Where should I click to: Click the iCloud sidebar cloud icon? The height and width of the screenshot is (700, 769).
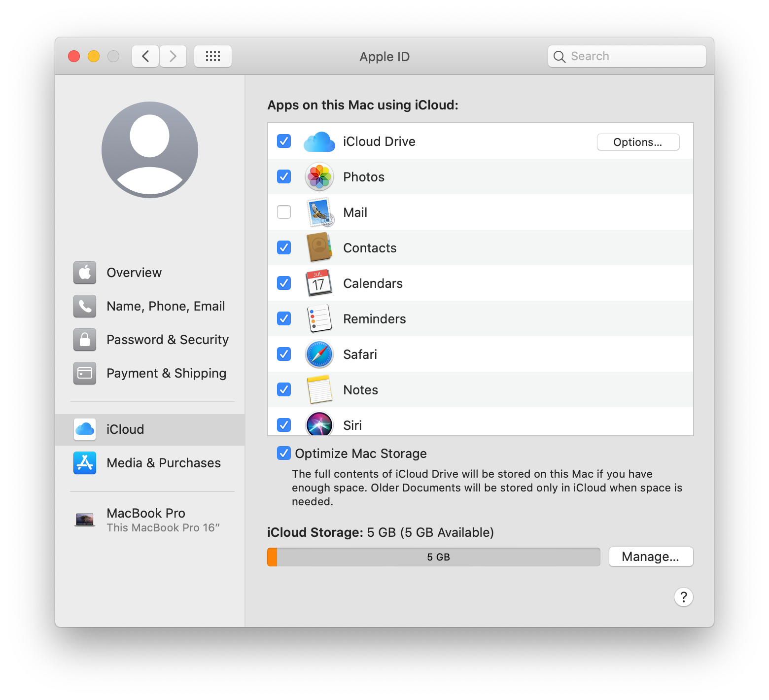pyautogui.click(x=85, y=429)
